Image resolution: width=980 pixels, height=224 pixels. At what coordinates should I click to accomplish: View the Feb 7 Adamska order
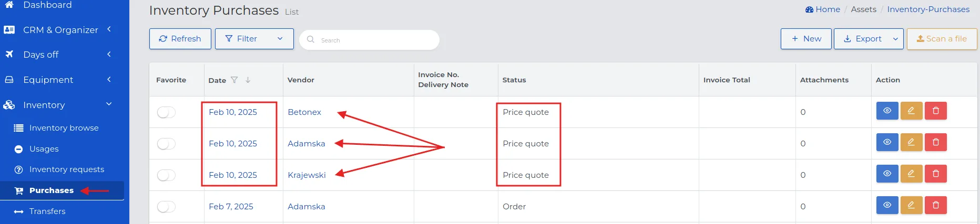[x=887, y=205]
